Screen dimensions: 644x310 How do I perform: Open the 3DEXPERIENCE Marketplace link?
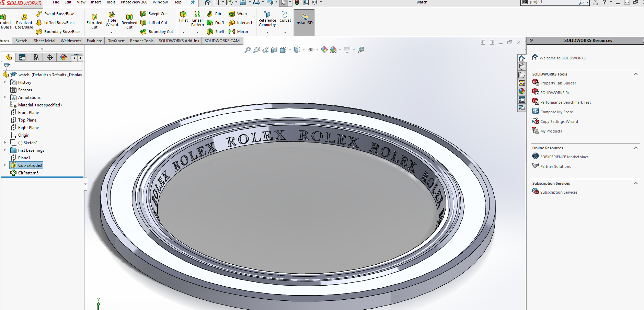pos(564,157)
